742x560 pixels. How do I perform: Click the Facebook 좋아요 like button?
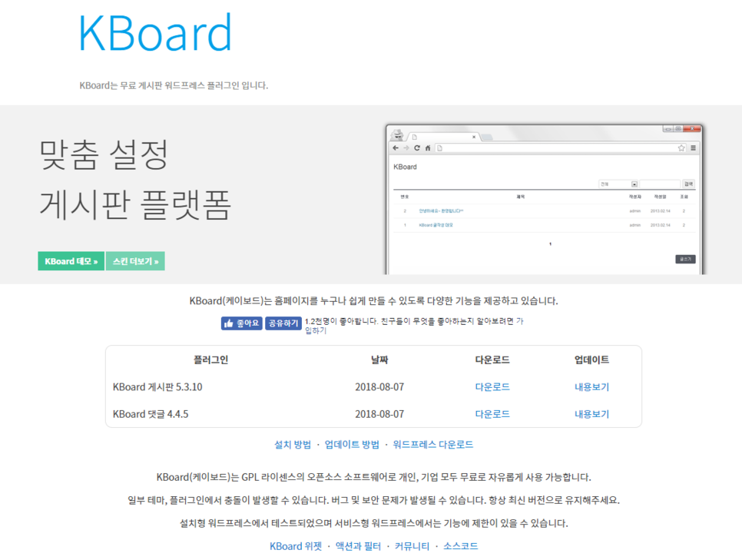coord(241,323)
